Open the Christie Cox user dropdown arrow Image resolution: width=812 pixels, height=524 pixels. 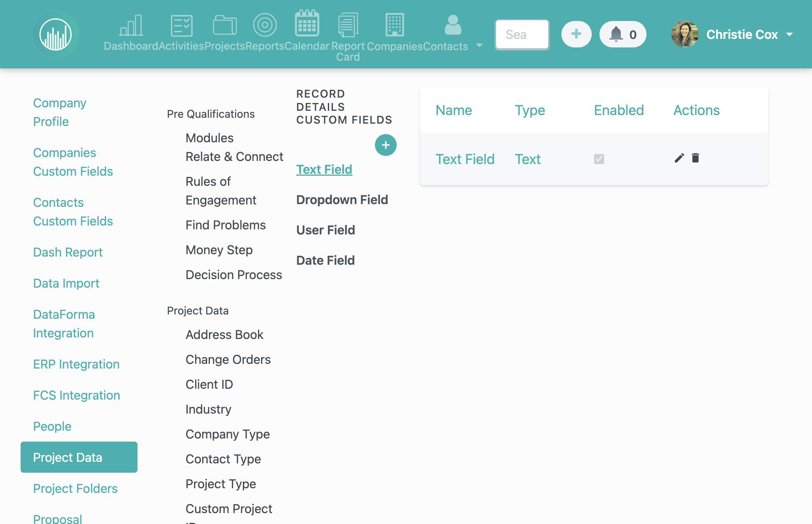click(x=789, y=35)
